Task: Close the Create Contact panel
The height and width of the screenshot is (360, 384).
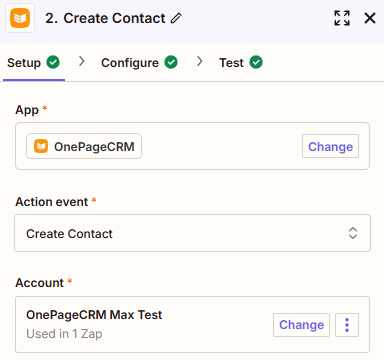Action: [370, 18]
